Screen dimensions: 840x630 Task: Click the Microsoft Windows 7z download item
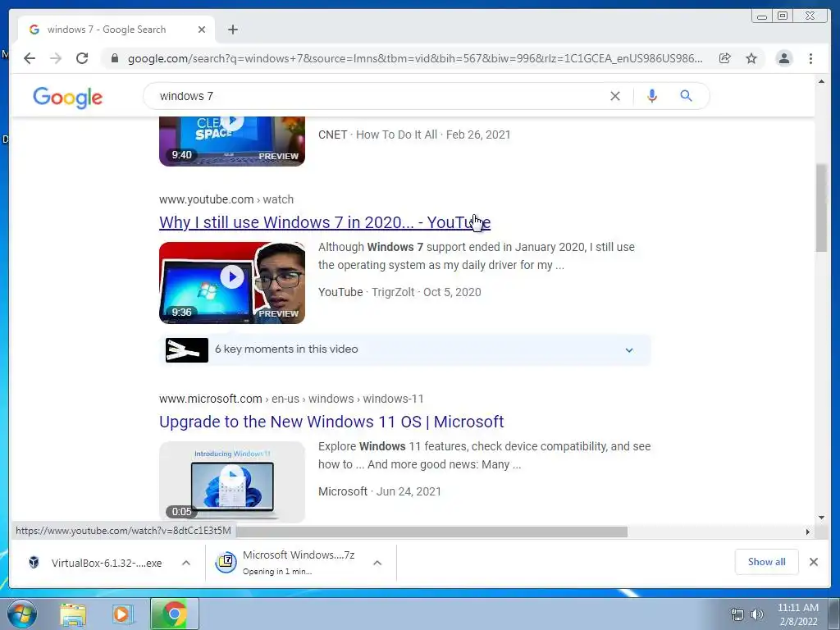[286, 563]
